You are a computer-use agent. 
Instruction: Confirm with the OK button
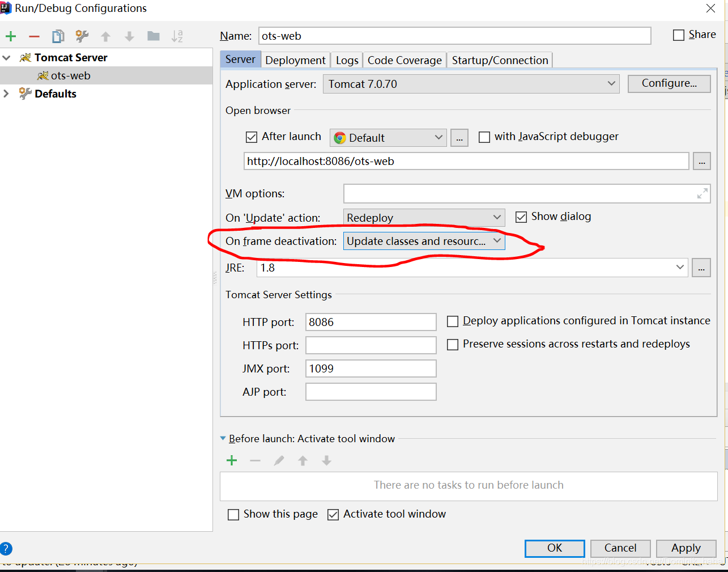[x=555, y=548]
